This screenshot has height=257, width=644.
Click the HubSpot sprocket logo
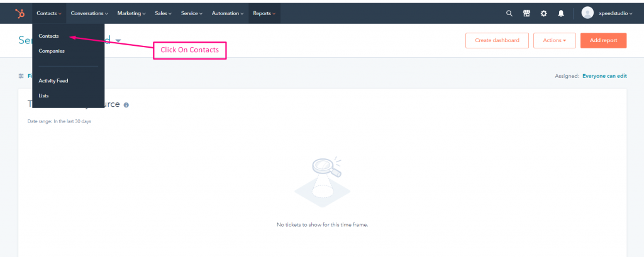click(19, 14)
